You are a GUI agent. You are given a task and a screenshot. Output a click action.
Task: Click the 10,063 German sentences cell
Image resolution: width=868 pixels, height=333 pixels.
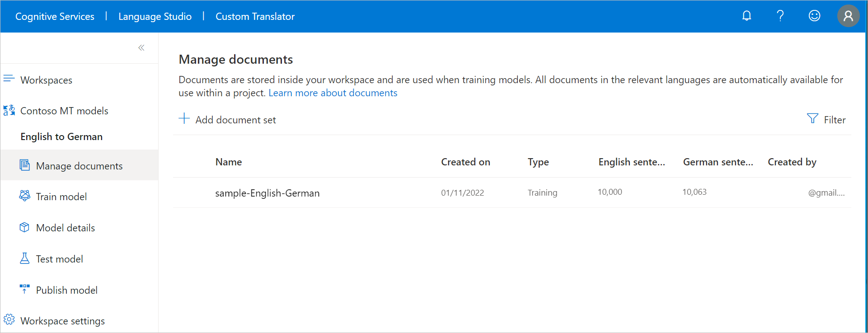click(x=694, y=192)
